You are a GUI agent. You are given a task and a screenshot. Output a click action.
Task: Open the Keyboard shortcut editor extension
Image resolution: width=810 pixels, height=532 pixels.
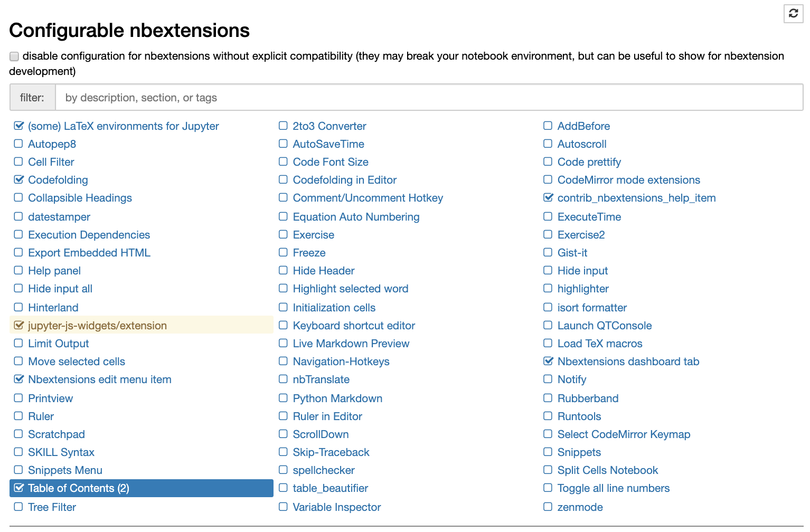tap(354, 326)
